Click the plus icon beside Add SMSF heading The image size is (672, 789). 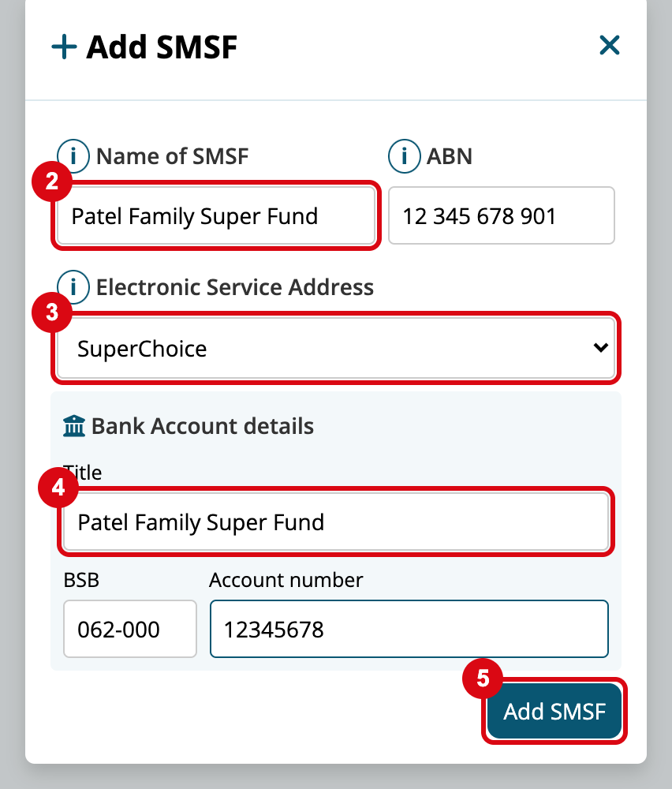(x=65, y=47)
